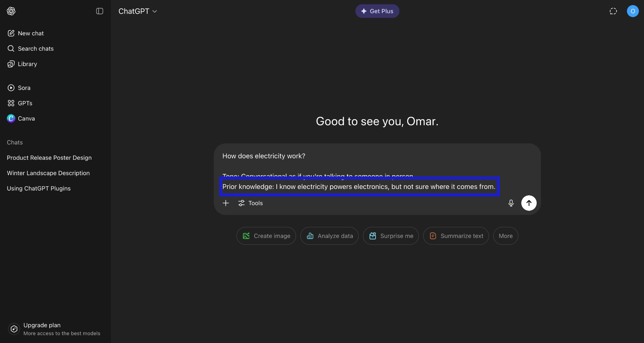Start a New chat

[x=31, y=33]
